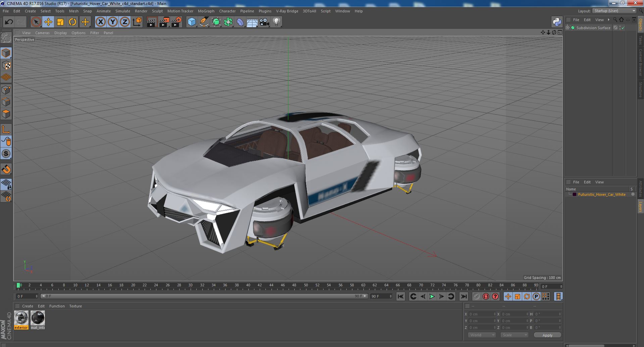Add a Cube primitive object

click(x=192, y=22)
